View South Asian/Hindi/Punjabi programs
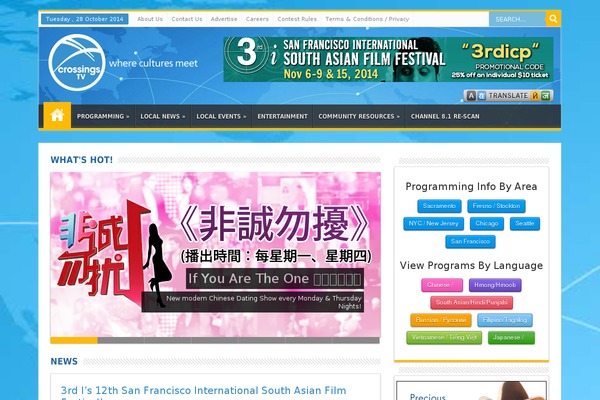 (471, 302)
